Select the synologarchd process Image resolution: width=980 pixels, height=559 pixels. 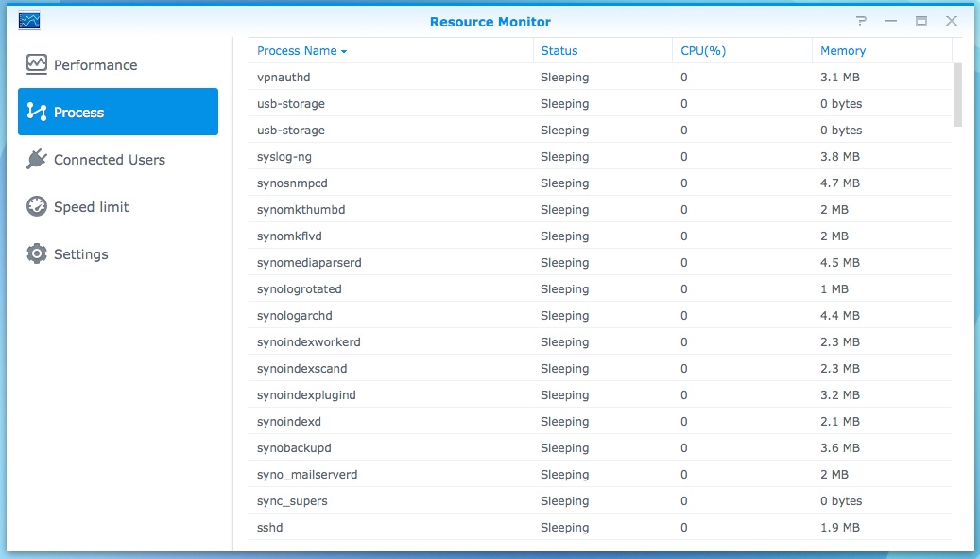coord(600,315)
